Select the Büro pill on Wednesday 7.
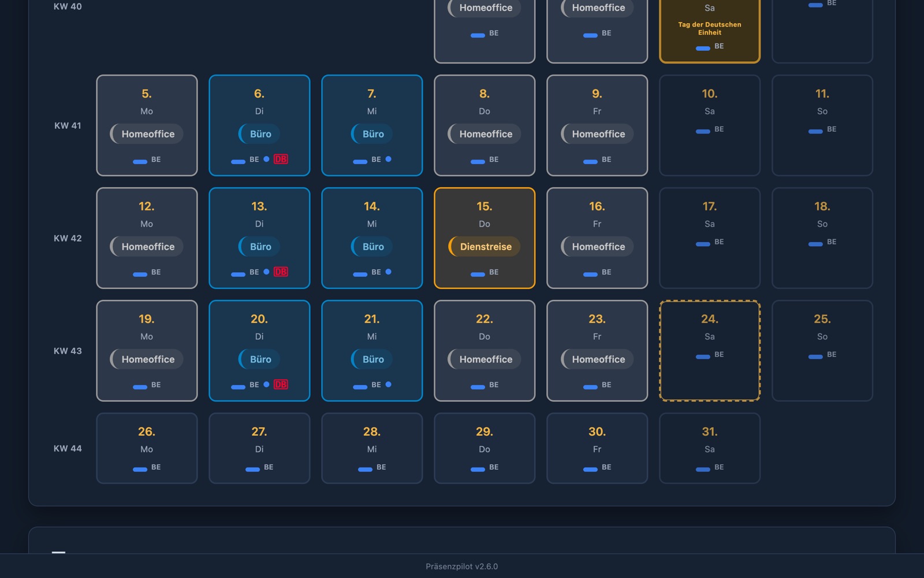Image resolution: width=924 pixels, height=578 pixels. [x=372, y=134]
